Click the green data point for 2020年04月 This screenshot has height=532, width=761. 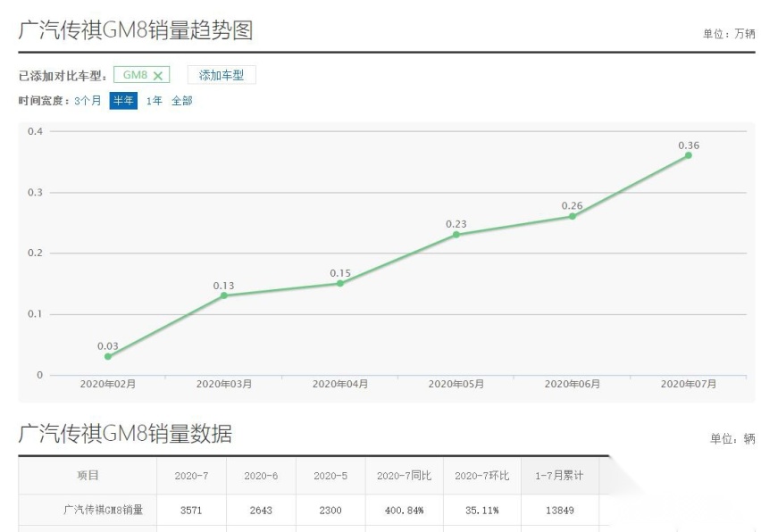click(340, 283)
